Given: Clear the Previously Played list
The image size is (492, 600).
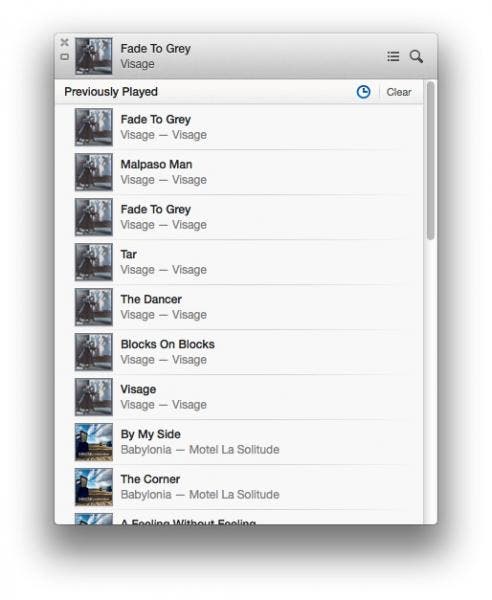Looking at the screenshot, I should pos(399,92).
